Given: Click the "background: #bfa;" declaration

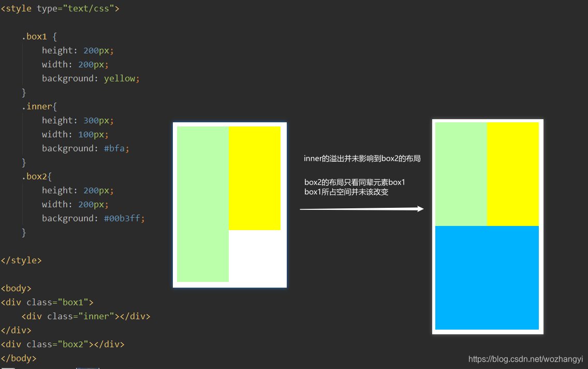Looking at the screenshot, I should point(85,148).
